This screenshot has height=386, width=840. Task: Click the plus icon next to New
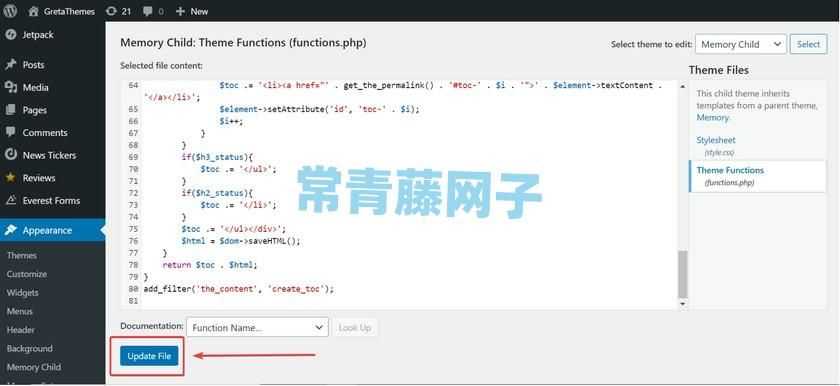(x=180, y=11)
